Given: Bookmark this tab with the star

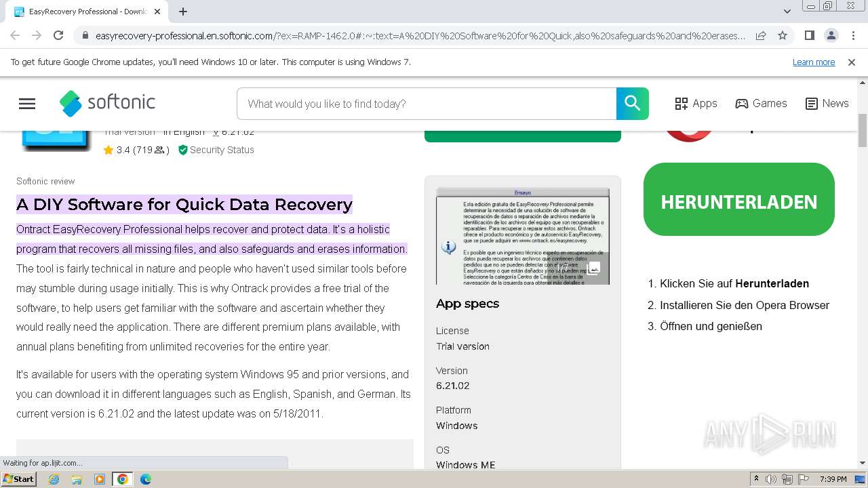Looking at the screenshot, I should click(x=783, y=35).
